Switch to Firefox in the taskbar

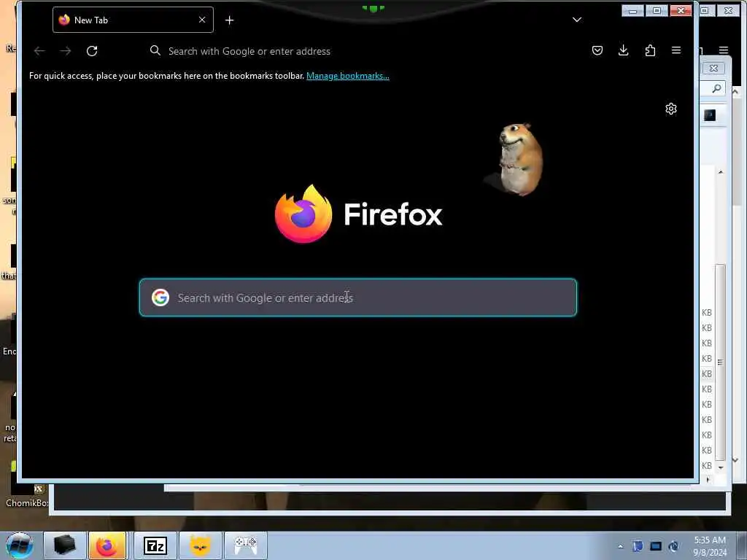coord(107,545)
